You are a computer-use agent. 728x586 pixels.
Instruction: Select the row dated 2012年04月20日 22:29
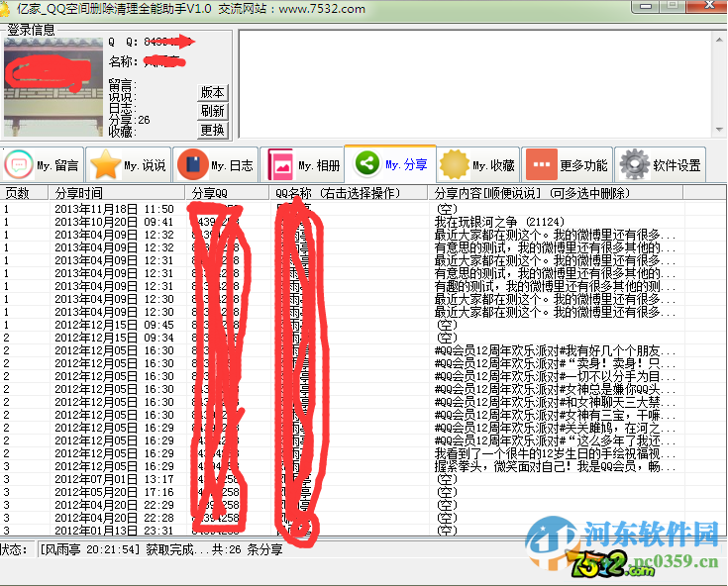364,505
